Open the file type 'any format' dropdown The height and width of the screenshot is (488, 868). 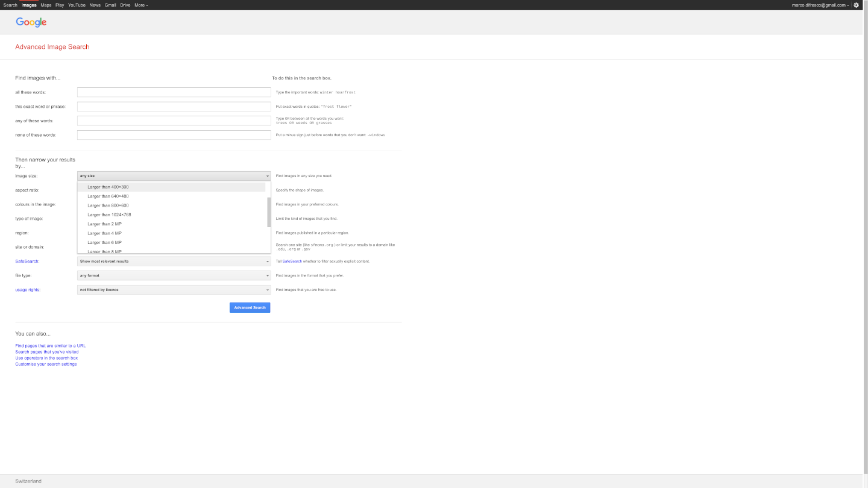[x=174, y=275]
